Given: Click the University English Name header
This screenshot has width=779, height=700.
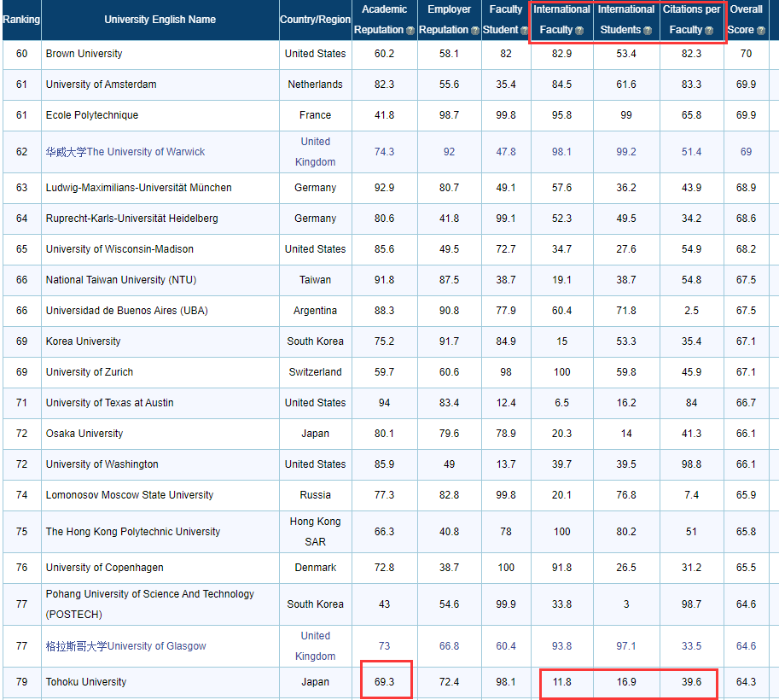Looking at the screenshot, I should coord(160,20).
